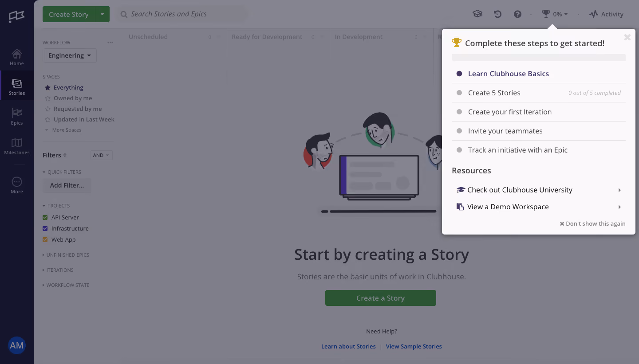Expand the Workflow State section
The width and height of the screenshot is (639, 364).
coord(66,285)
